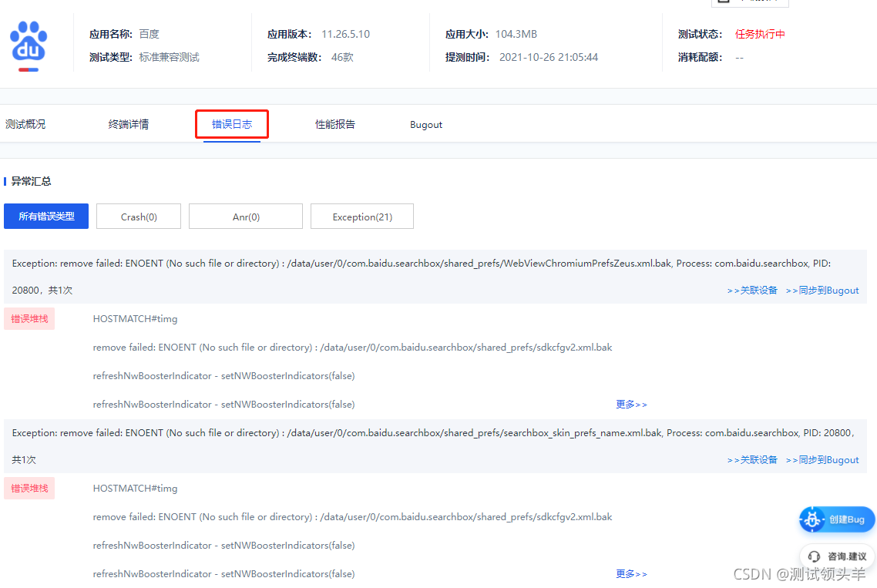The width and height of the screenshot is (877, 588).
Task: Click the first sdkcfgv2.xml.bak remove failed line
Action: 352,348
